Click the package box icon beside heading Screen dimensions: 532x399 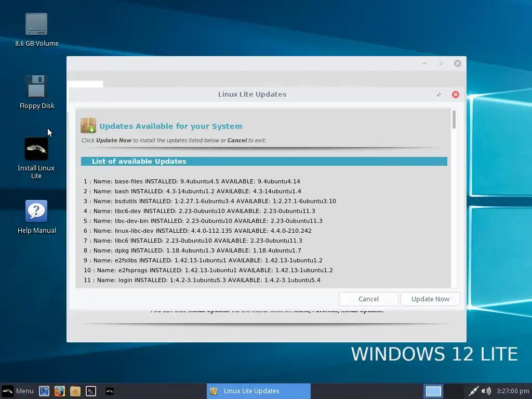(88, 126)
